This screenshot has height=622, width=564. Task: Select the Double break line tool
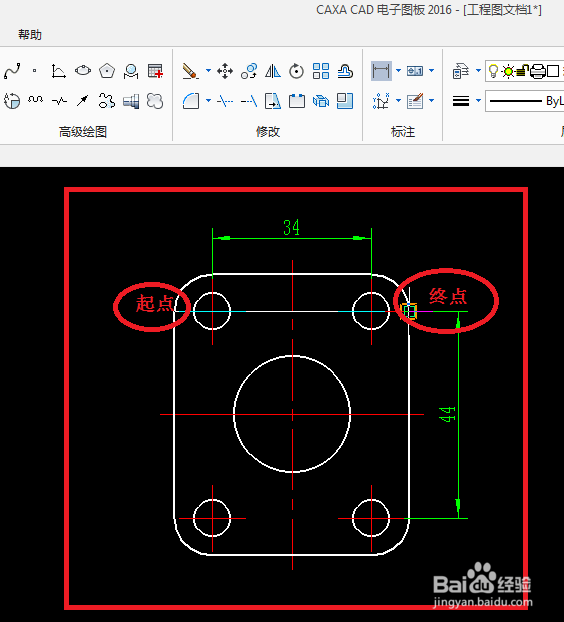[x=59, y=102]
